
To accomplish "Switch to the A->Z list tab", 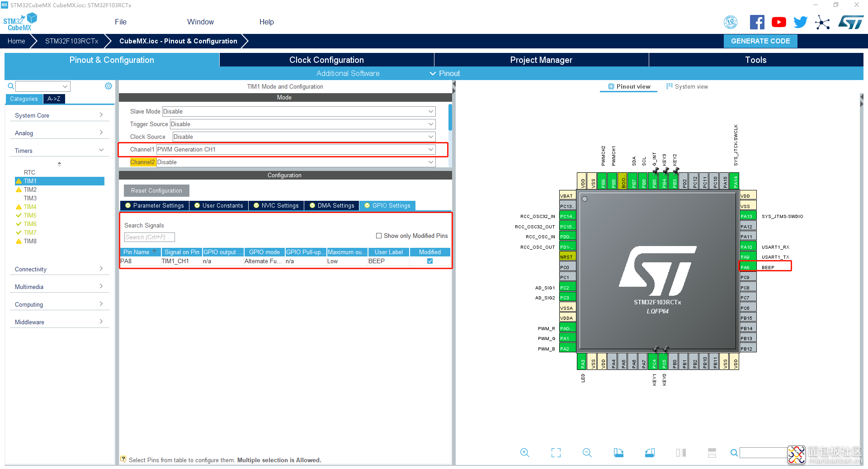I will pos(54,99).
